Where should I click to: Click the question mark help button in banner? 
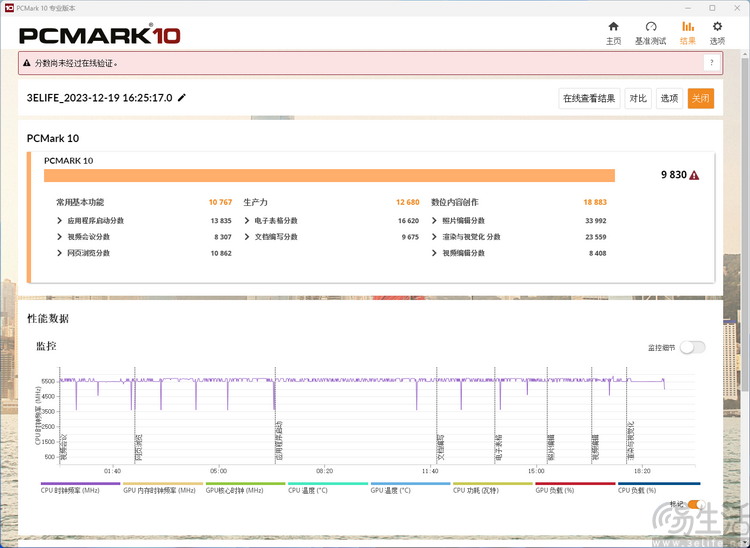[712, 63]
